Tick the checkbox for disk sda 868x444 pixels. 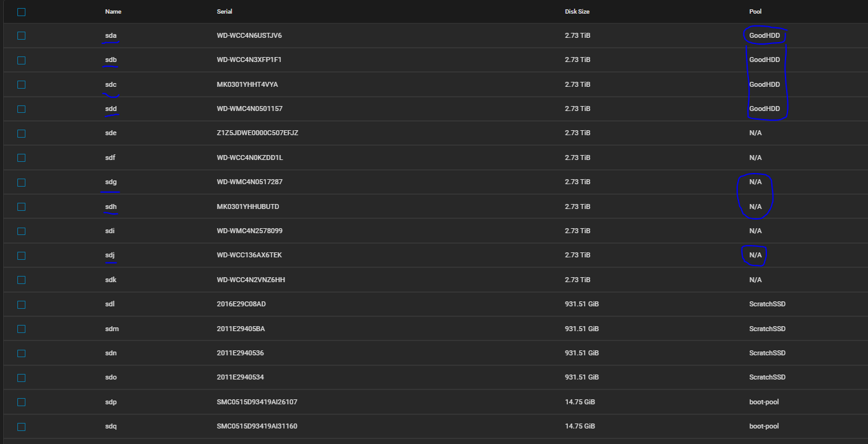point(22,36)
